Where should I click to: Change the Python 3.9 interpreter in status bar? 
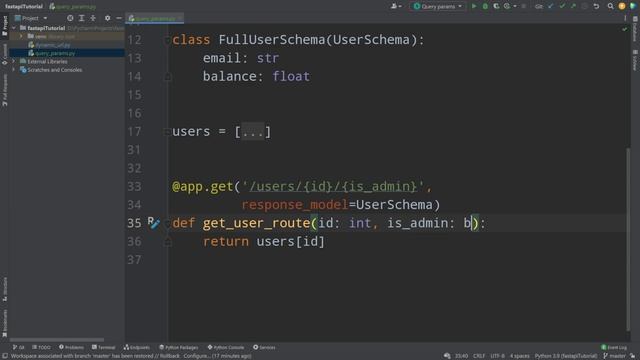click(566, 356)
